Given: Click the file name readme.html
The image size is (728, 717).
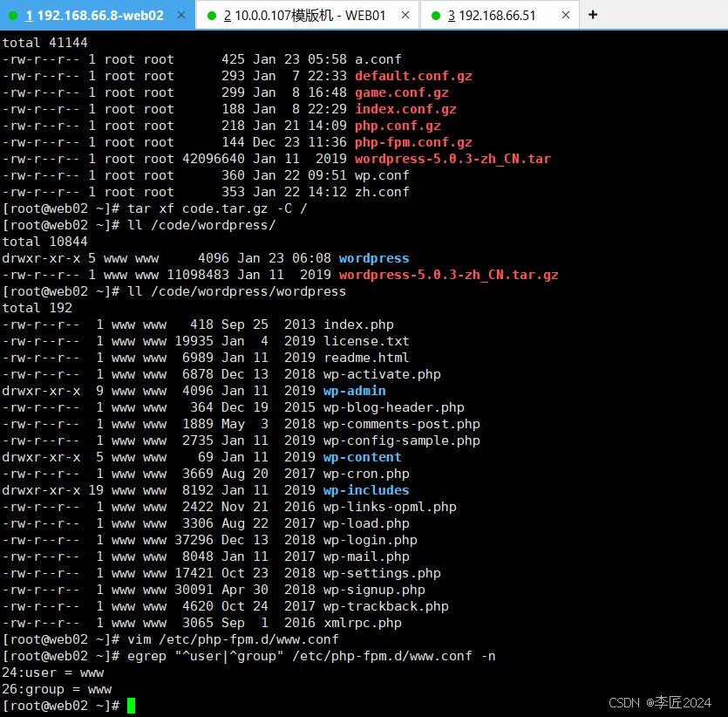Looking at the screenshot, I should (366, 358).
